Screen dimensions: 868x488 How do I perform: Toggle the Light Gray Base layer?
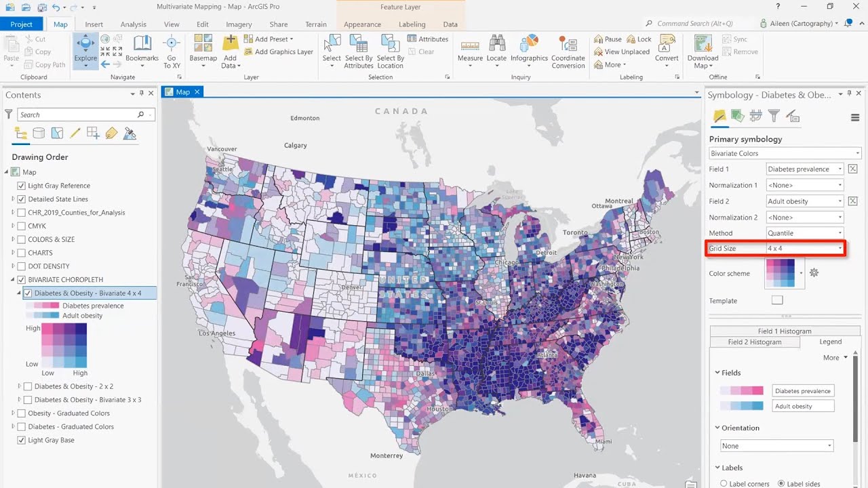pyautogui.click(x=22, y=441)
